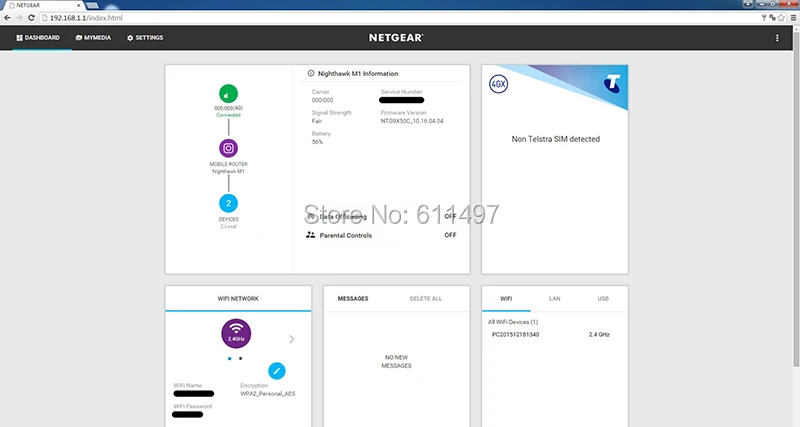Viewport: 800px width, 427px height.
Task: Reload the page with browser refresh icon
Action: (31, 18)
